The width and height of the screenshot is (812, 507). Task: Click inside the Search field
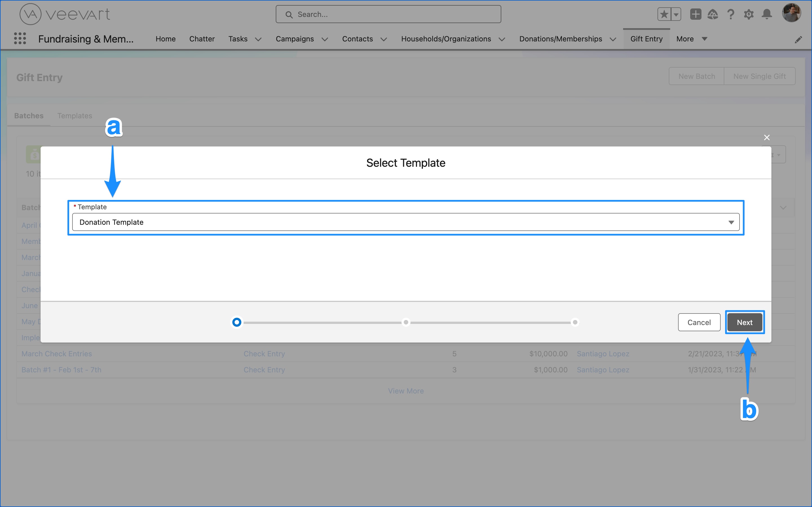click(x=388, y=14)
